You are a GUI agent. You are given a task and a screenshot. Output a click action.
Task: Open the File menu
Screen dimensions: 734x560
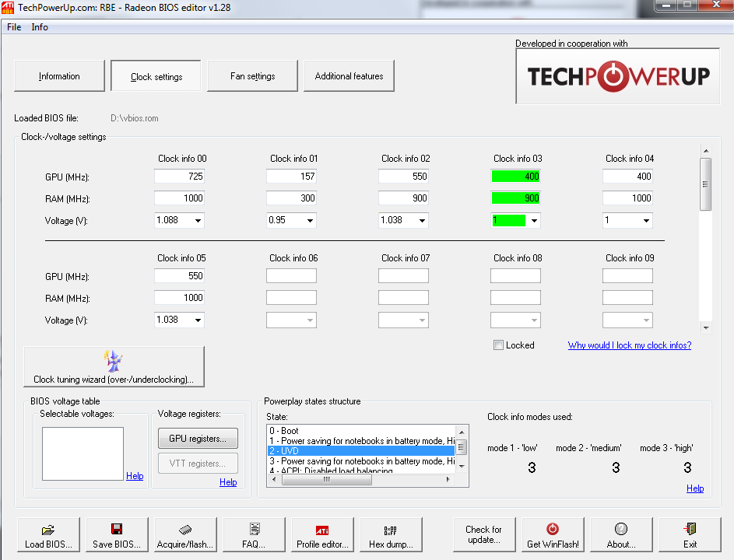click(x=14, y=27)
